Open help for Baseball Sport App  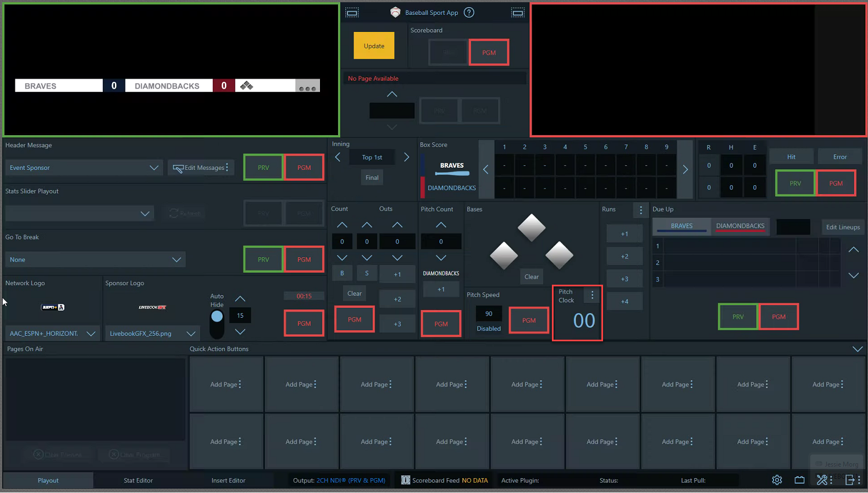point(469,13)
